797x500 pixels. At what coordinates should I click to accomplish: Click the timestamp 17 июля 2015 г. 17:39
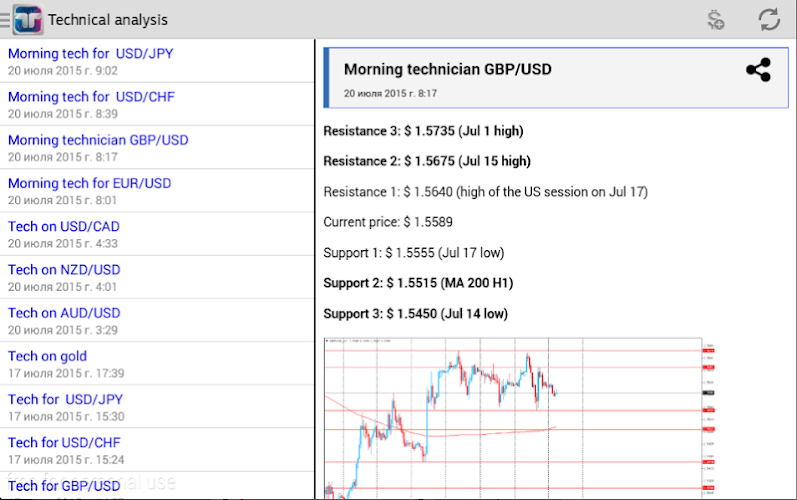tap(66, 373)
